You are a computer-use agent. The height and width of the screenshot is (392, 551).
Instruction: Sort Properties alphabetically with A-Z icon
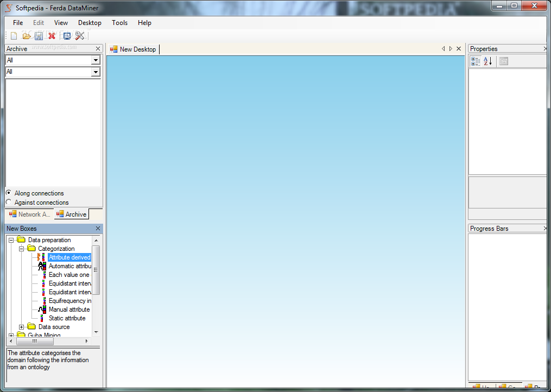point(488,61)
